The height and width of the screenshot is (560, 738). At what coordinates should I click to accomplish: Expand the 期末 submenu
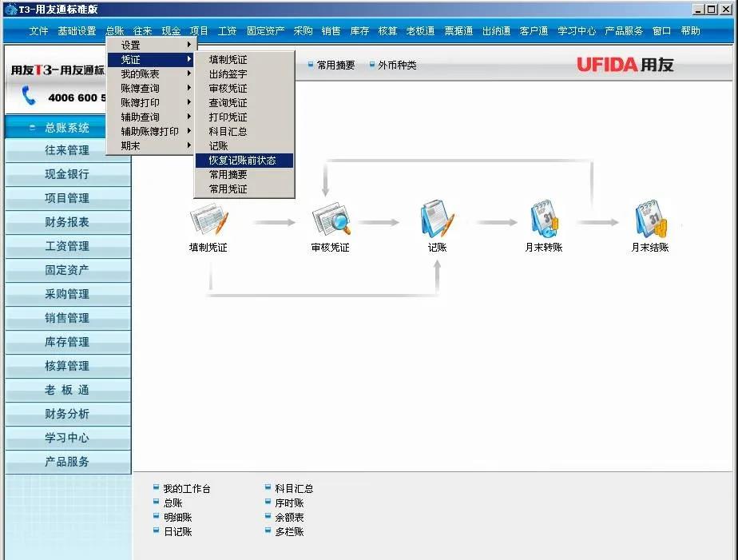coord(152,146)
